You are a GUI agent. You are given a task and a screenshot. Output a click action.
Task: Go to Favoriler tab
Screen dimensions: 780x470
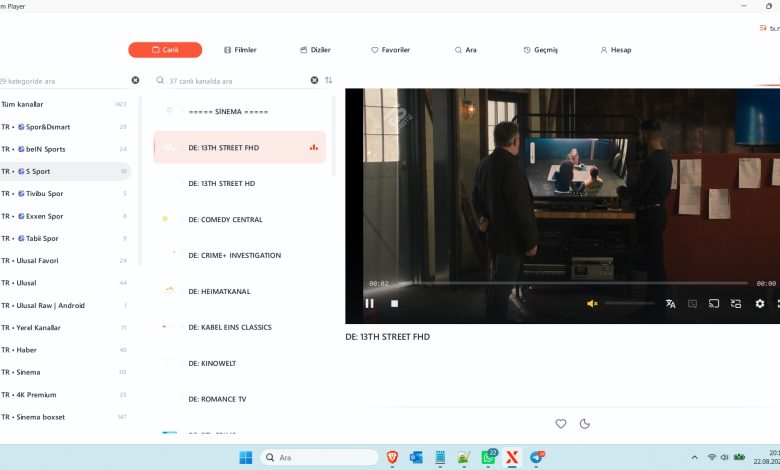[390, 50]
